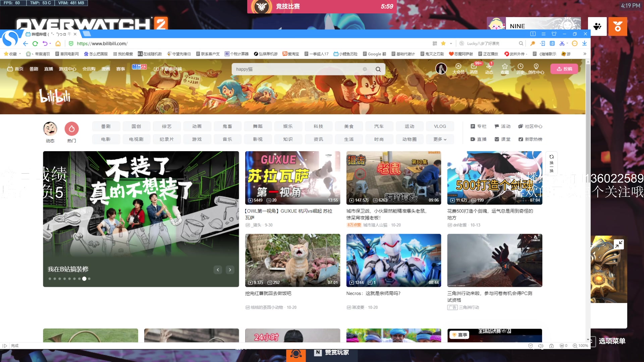Open 番剧 in the bilibili top nav
The width and height of the screenshot is (644, 362).
click(x=34, y=69)
